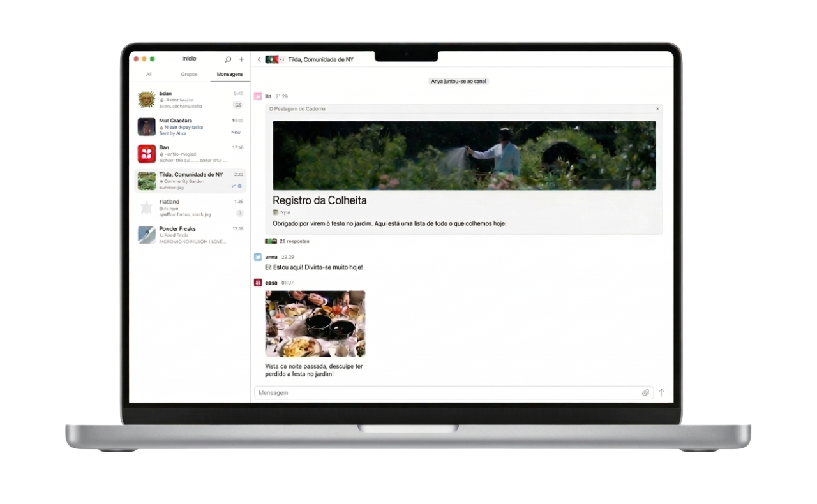The width and height of the screenshot is (817, 504).
Task: Open the 28 respostas thread
Action: 294,241
